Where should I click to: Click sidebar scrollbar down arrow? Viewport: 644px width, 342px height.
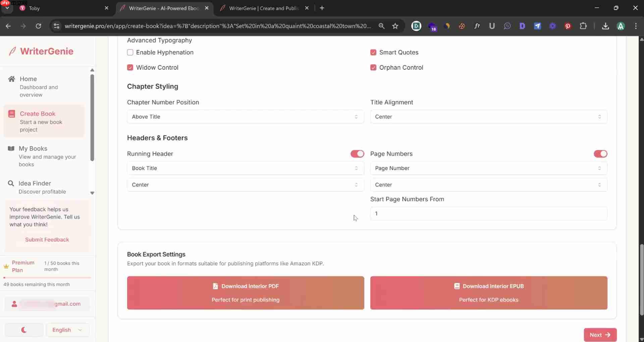(x=92, y=193)
